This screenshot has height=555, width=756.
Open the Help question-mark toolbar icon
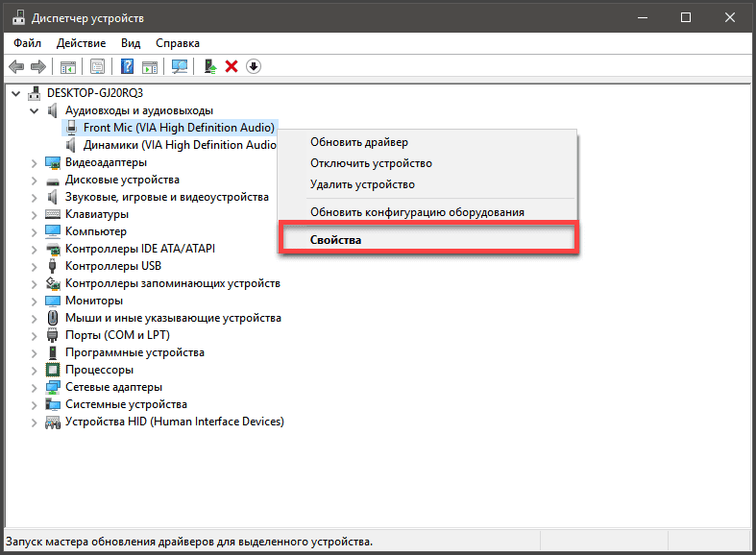coord(127,66)
